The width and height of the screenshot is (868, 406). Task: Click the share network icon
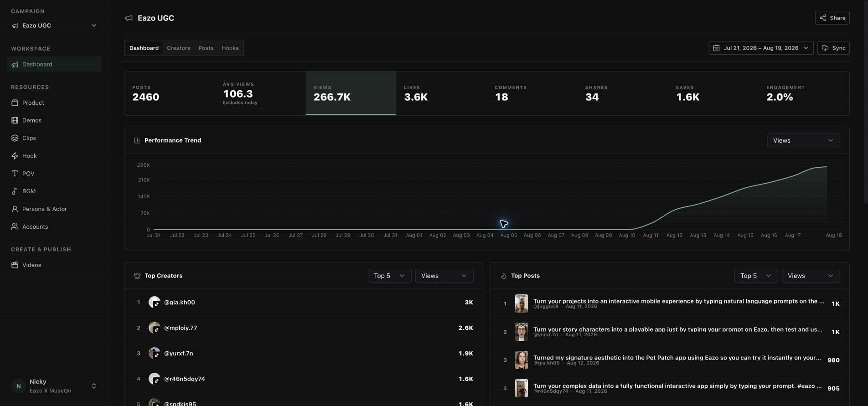click(x=823, y=18)
